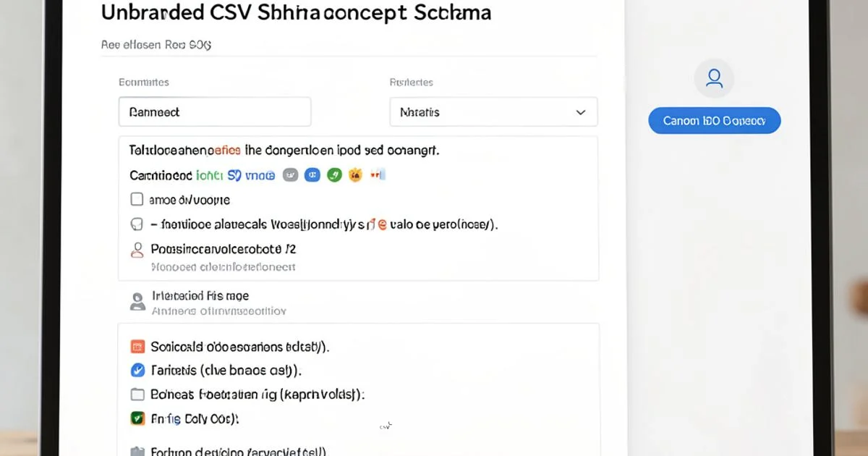The image size is (868, 456).
Task: Enable the empty checkbox in the upper list
Action: pyautogui.click(x=137, y=199)
